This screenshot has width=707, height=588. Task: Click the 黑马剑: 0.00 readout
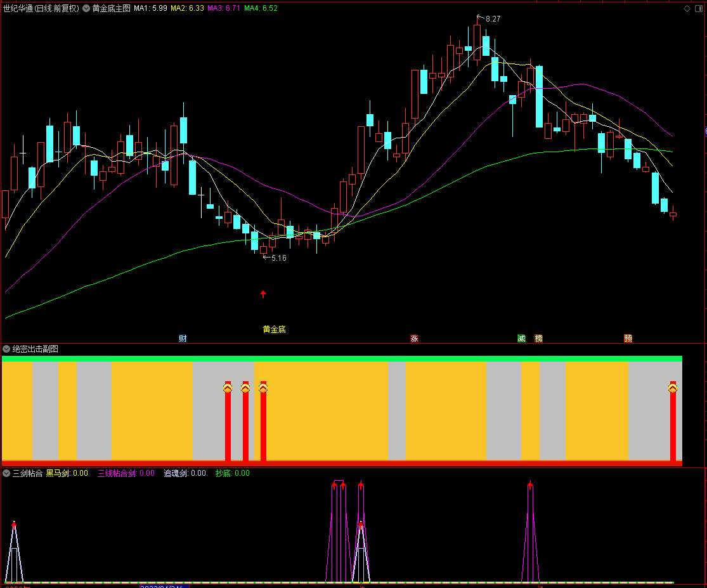[x=67, y=473]
